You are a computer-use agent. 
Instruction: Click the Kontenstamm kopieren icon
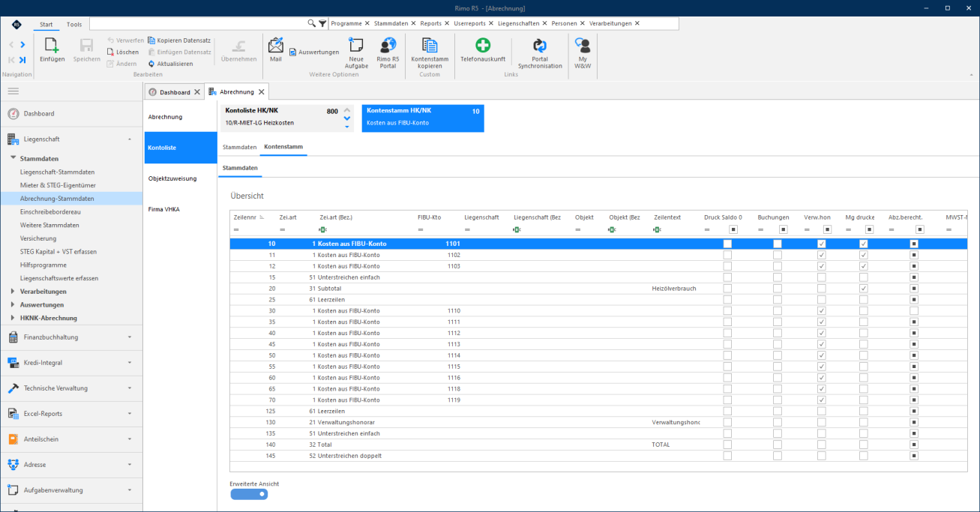pyautogui.click(x=430, y=46)
